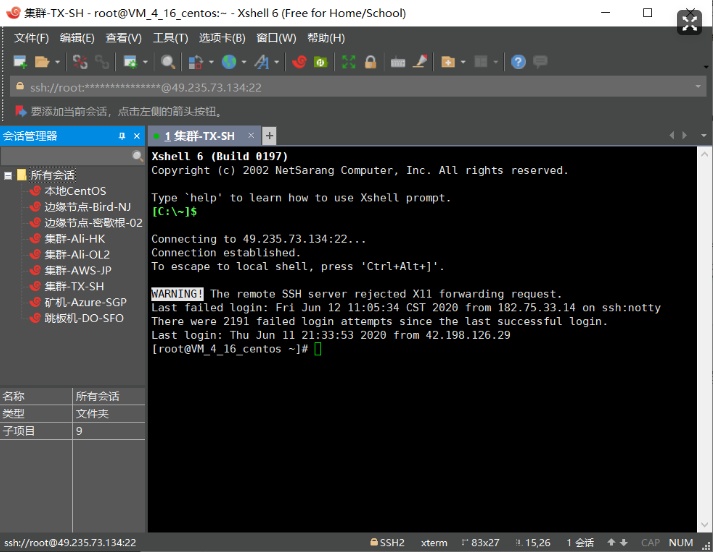The image size is (714, 552).
Task: Open dropdown beside the color scheme icon
Action: (x=211, y=61)
